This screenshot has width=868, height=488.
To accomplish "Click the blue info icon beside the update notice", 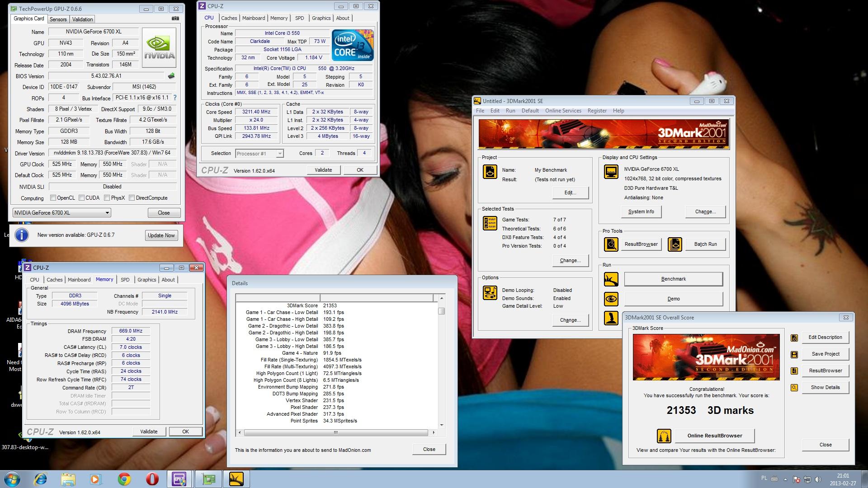I will click(x=22, y=235).
